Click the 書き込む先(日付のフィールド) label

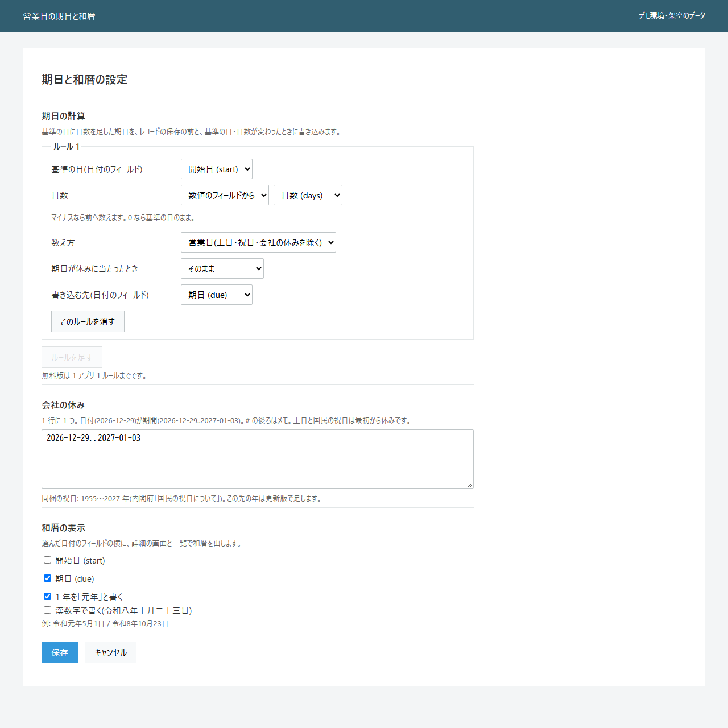pos(100,295)
